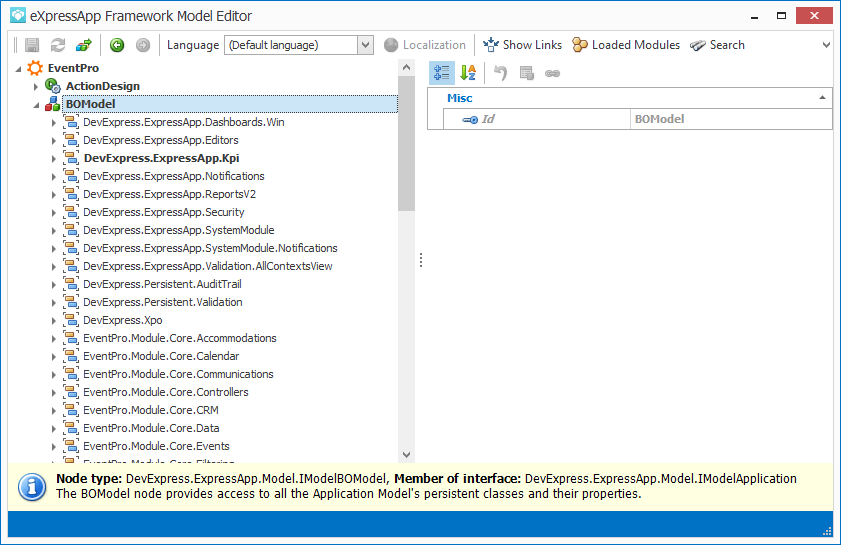Click the DevExpress.Xpo namespace icon
Image resolution: width=841 pixels, height=545 pixels.
pyautogui.click(x=71, y=320)
